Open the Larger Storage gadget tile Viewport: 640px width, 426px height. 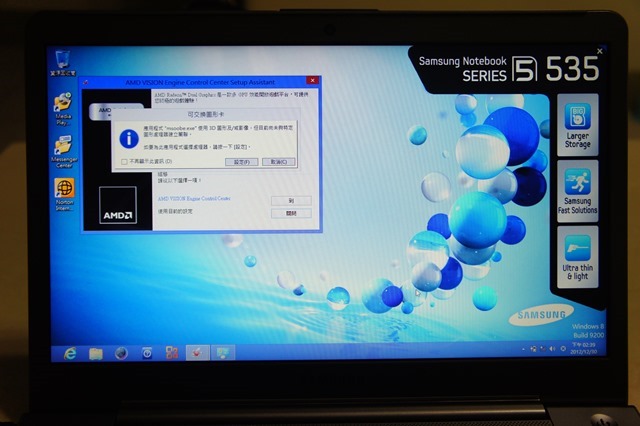(578, 124)
